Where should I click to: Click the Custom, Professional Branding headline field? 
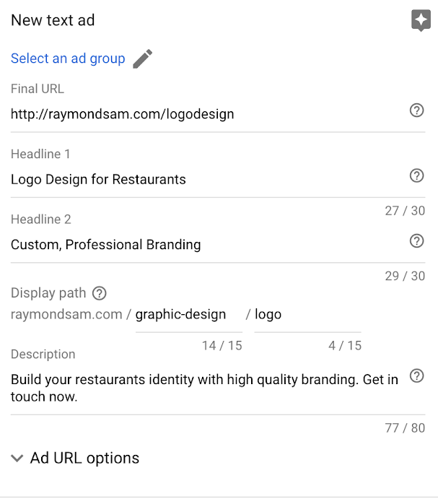(x=207, y=245)
